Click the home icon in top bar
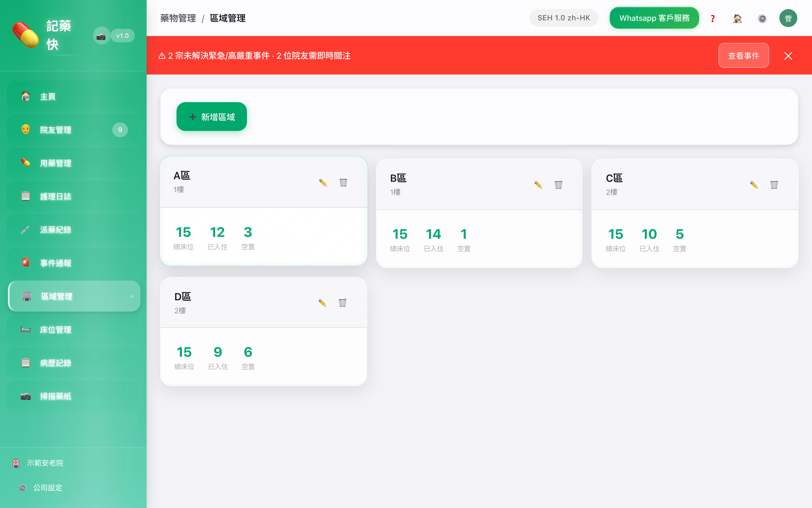Image resolution: width=812 pixels, height=508 pixels. pos(738,18)
